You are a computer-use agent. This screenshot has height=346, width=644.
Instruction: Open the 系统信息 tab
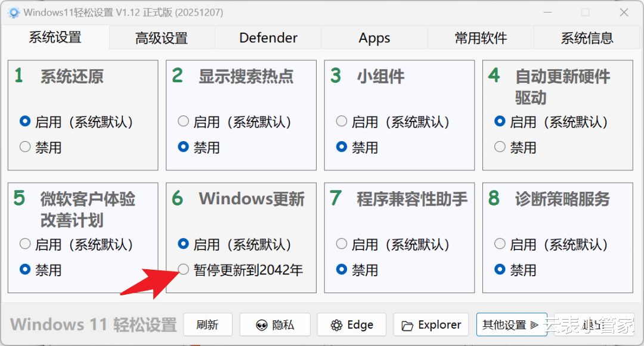(x=587, y=39)
